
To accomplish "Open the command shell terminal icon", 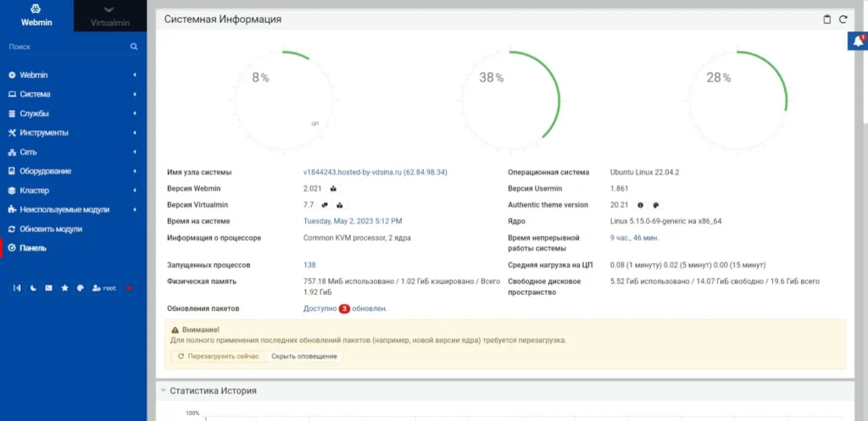I will click(48, 288).
